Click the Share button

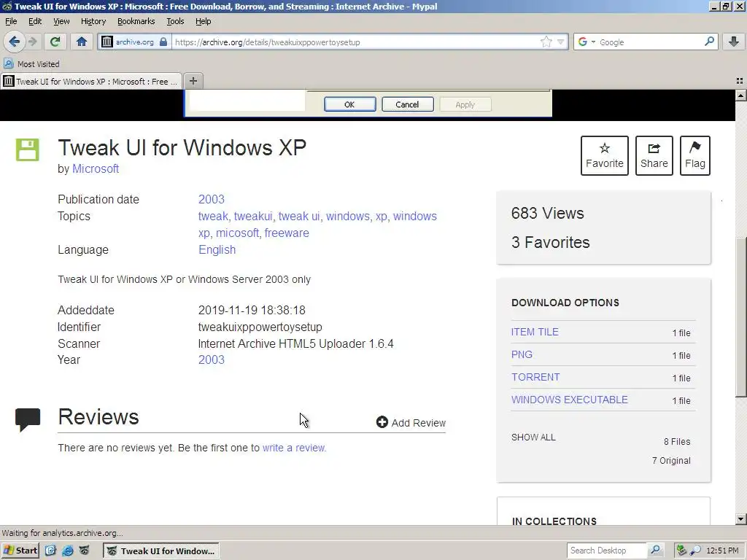click(654, 156)
